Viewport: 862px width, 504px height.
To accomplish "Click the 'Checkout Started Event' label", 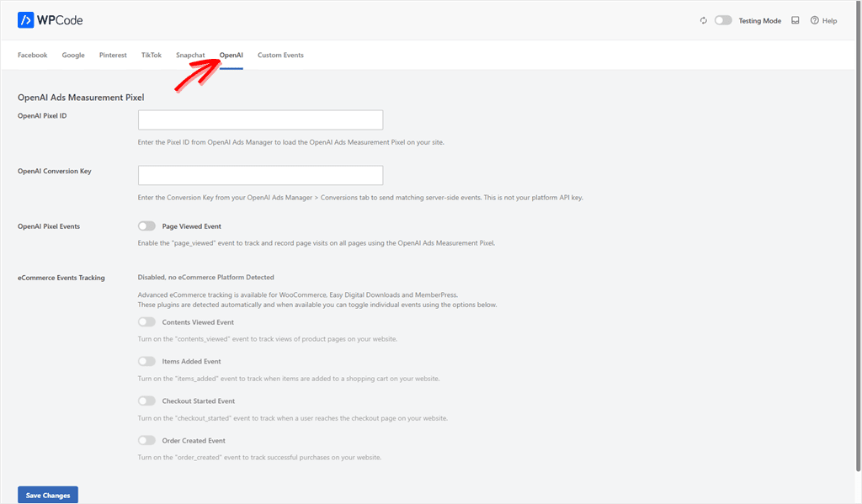I will [x=199, y=401].
